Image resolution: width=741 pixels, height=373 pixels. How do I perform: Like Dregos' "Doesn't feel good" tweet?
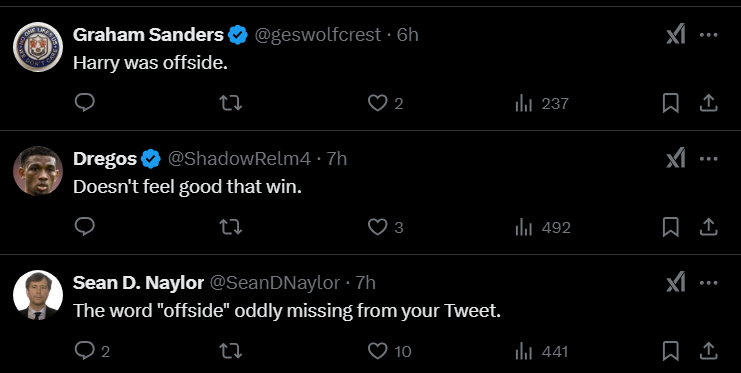(x=386, y=227)
